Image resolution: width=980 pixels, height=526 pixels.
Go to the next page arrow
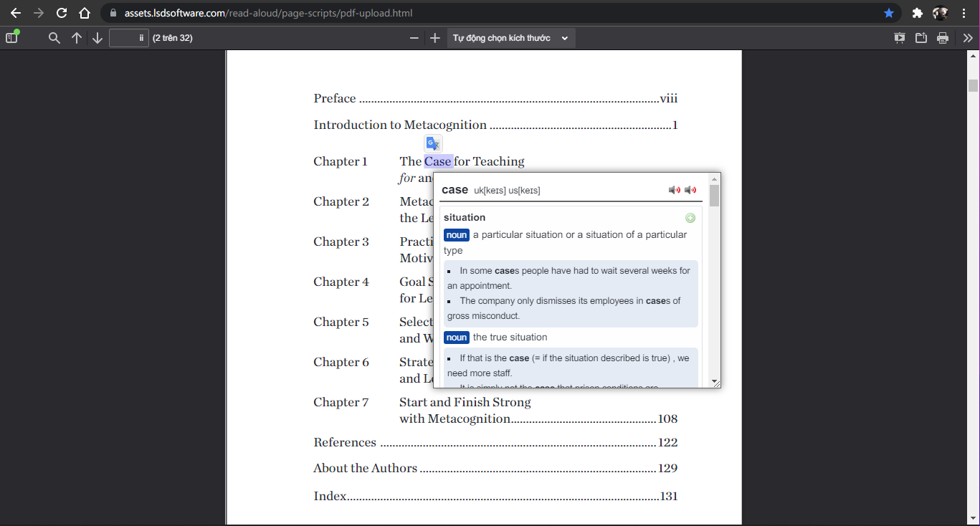(97, 38)
